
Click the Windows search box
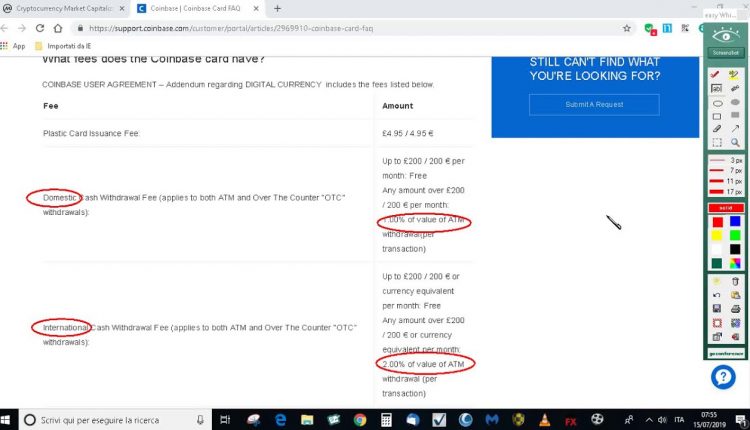point(115,420)
